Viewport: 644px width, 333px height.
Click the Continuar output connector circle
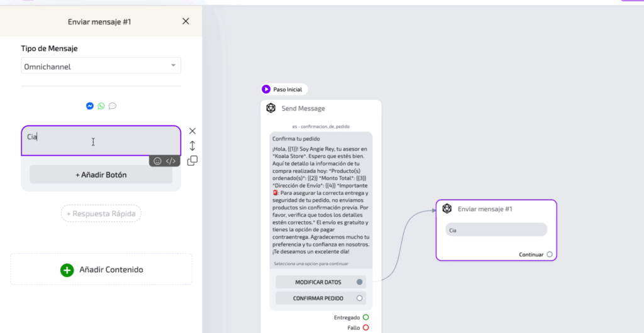[x=550, y=254]
